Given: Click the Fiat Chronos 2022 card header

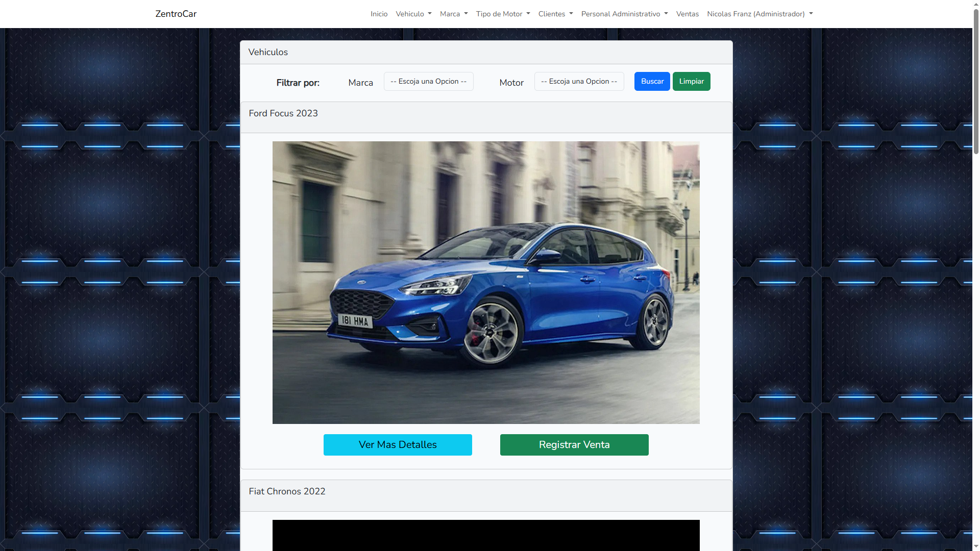Looking at the screenshot, I should [x=287, y=491].
